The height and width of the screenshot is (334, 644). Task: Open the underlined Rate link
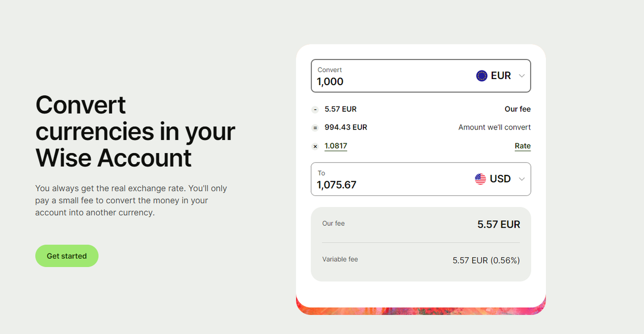point(523,146)
